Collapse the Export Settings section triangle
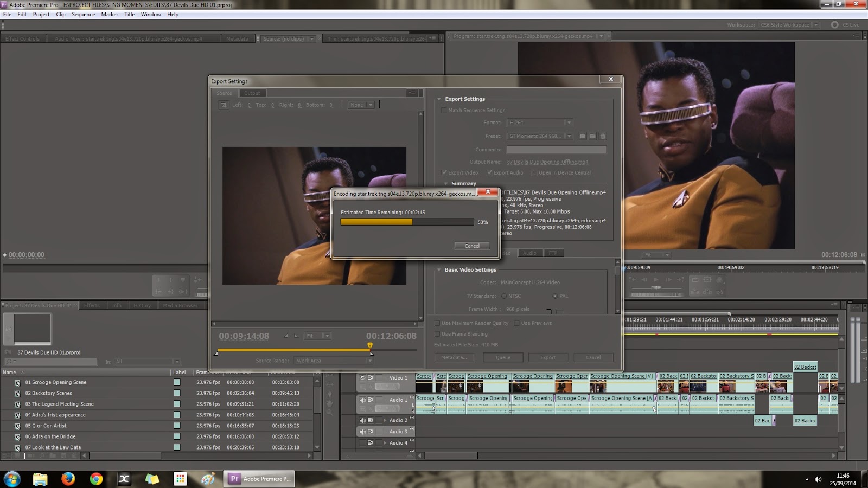This screenshot has width=868, height=488. pyautogui.click(x=439, y=99)
